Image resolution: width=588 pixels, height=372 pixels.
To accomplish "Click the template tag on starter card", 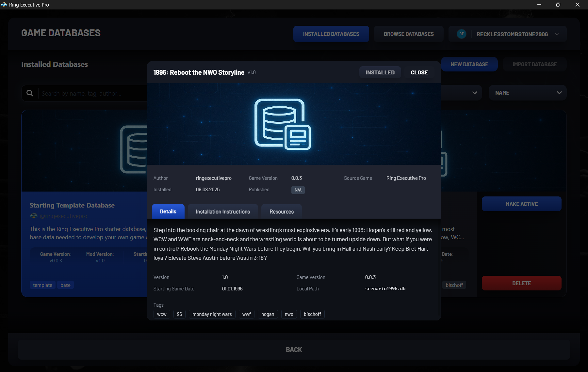I will pyautogui.click(x=42, y=285).
